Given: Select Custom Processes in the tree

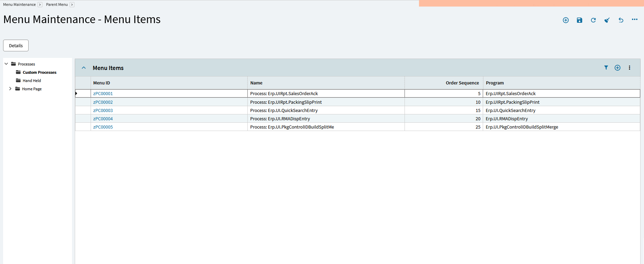Looking at the screenshot, I should pyautogui.click(x=40, y=72).
